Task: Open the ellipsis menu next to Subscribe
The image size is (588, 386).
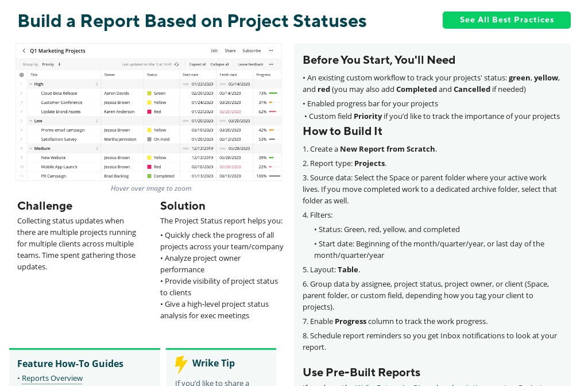Action: (271, 51)
